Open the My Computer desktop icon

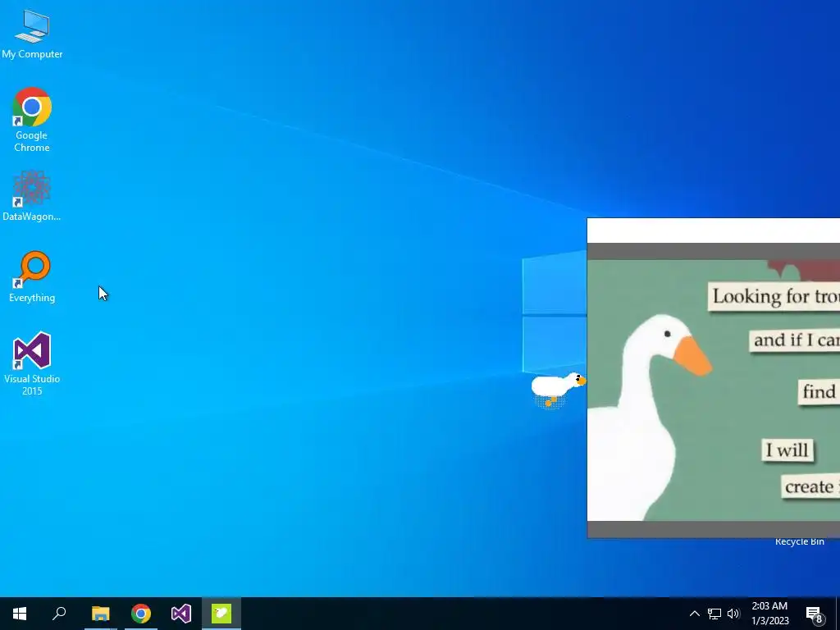(x=32, y=34)
